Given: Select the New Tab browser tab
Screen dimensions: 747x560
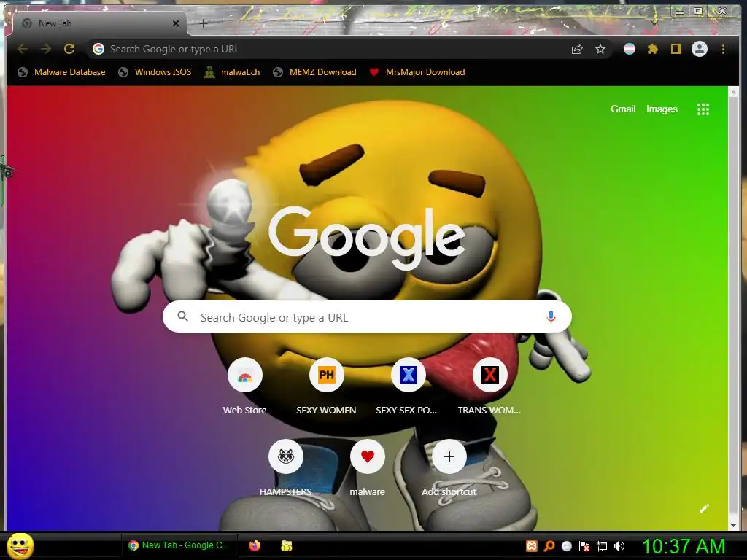Looking at the screenshot, I should (x=100, y=23).
